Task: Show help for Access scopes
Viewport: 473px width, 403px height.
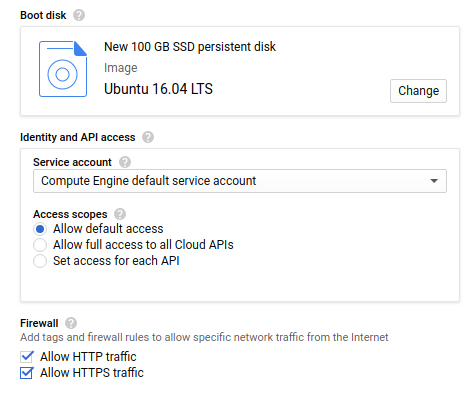Action: (x=120, y=214)
